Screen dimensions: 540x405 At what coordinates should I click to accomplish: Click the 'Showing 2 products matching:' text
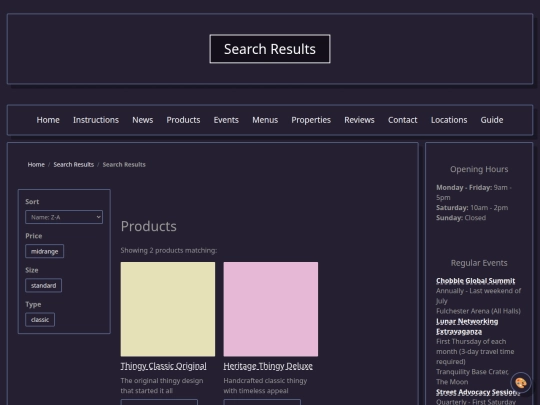click(x=169, y=250)
